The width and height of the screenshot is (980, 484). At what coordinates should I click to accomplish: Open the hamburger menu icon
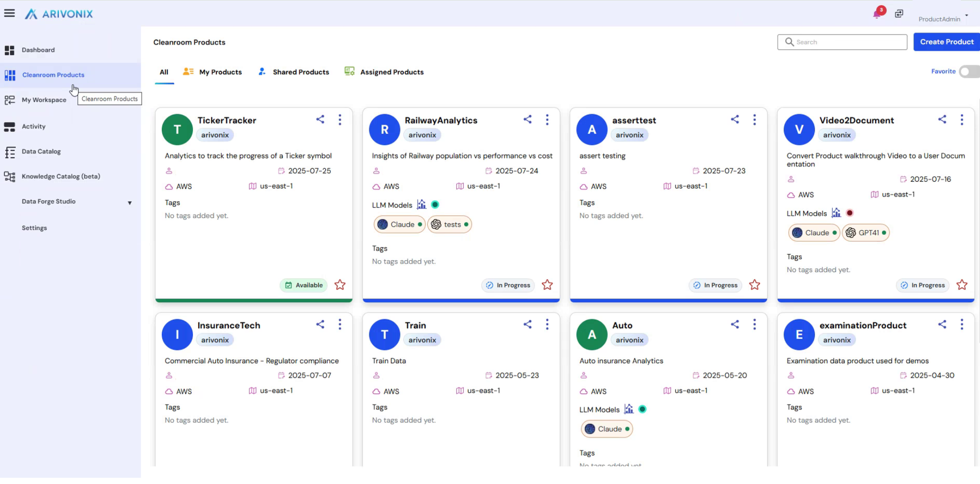10,13
